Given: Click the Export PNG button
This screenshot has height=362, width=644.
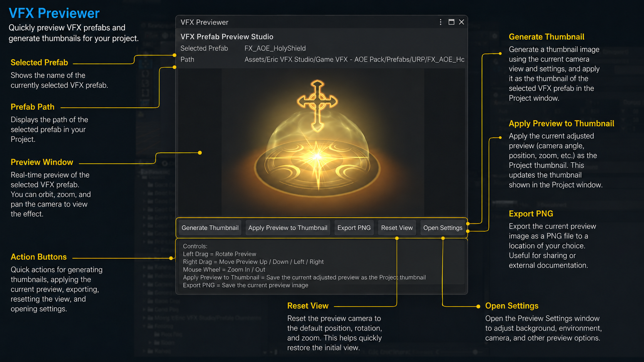Looking at the screenshot, I should [x=354, y=228].
